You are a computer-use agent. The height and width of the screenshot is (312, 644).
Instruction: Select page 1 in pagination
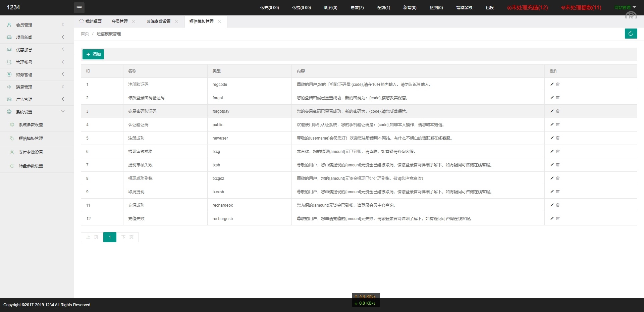[110, 237]
